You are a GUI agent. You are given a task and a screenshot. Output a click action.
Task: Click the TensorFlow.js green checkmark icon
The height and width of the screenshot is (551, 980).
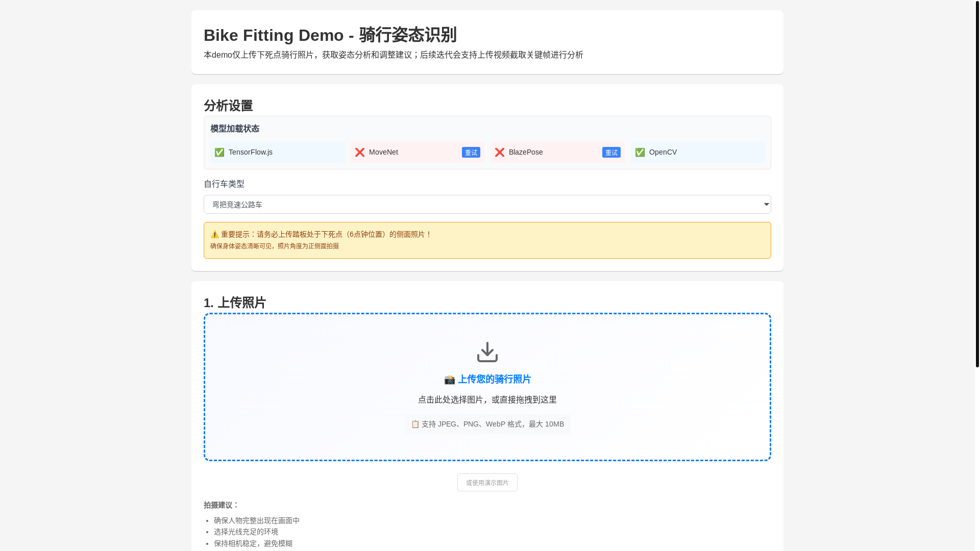point(219,153)
